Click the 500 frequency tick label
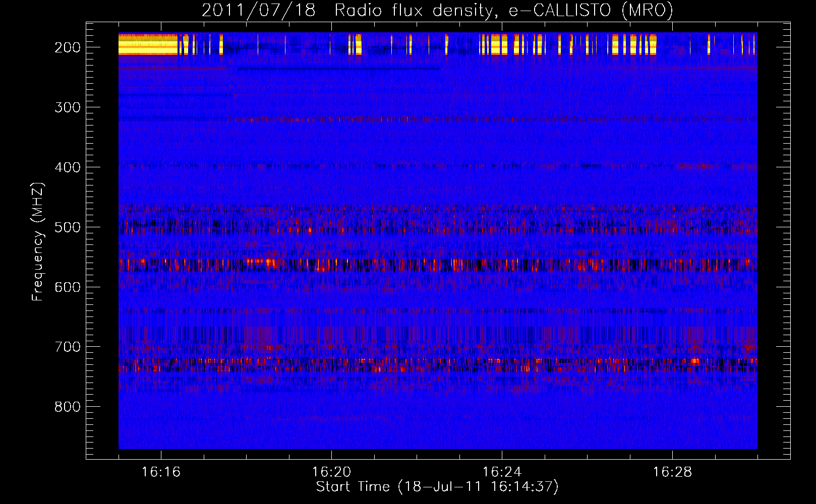The width and height of the screenshot is (816, 504). point(68,227)
